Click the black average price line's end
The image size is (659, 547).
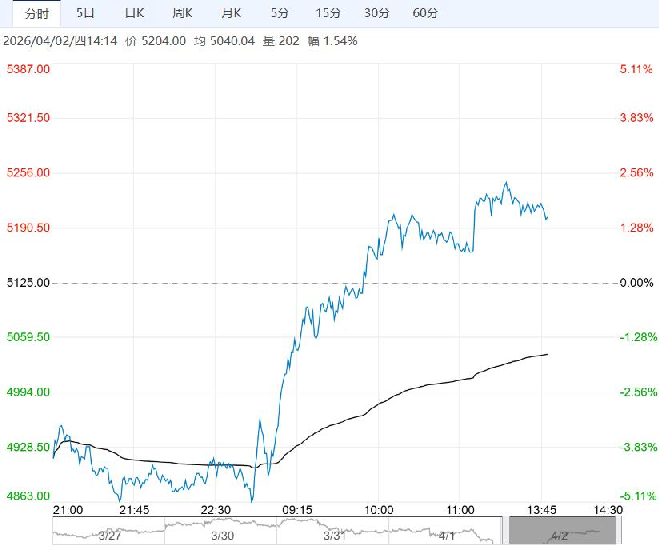point(547,354)
